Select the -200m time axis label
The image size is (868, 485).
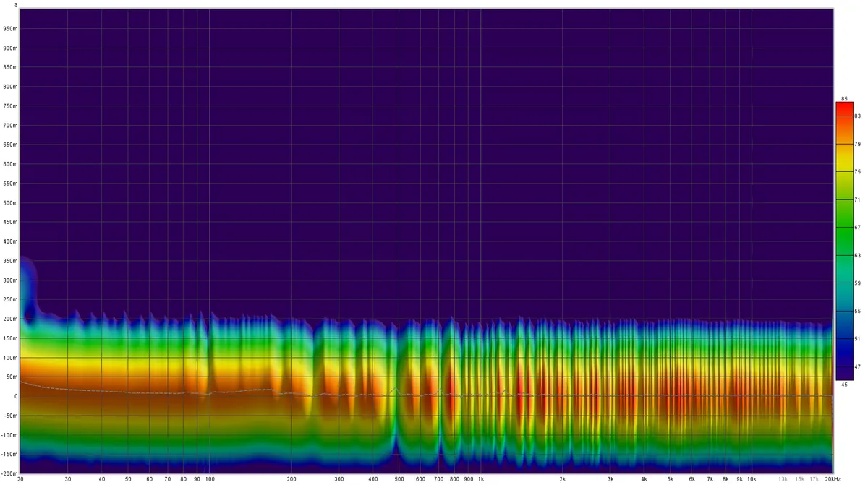coord(9,473)
